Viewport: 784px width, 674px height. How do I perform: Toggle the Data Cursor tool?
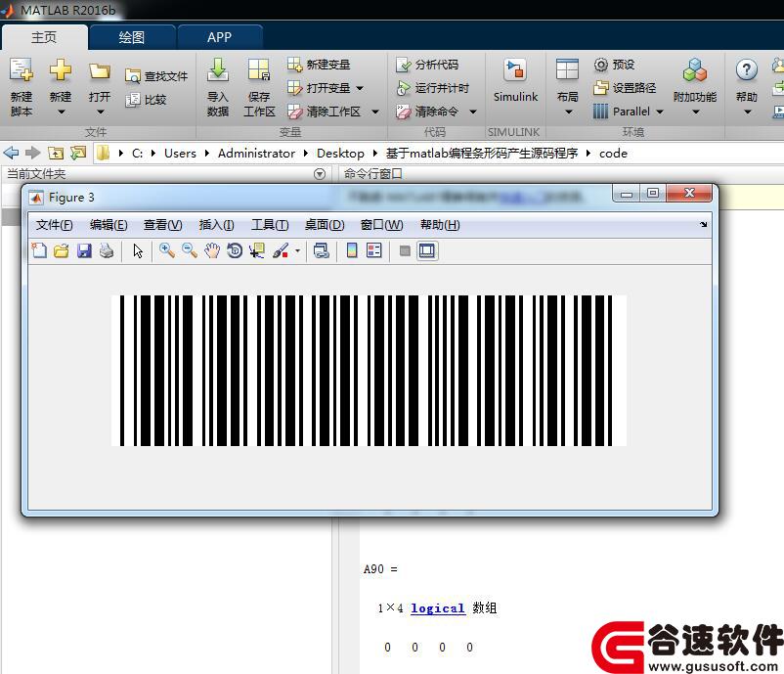(257, 250)
